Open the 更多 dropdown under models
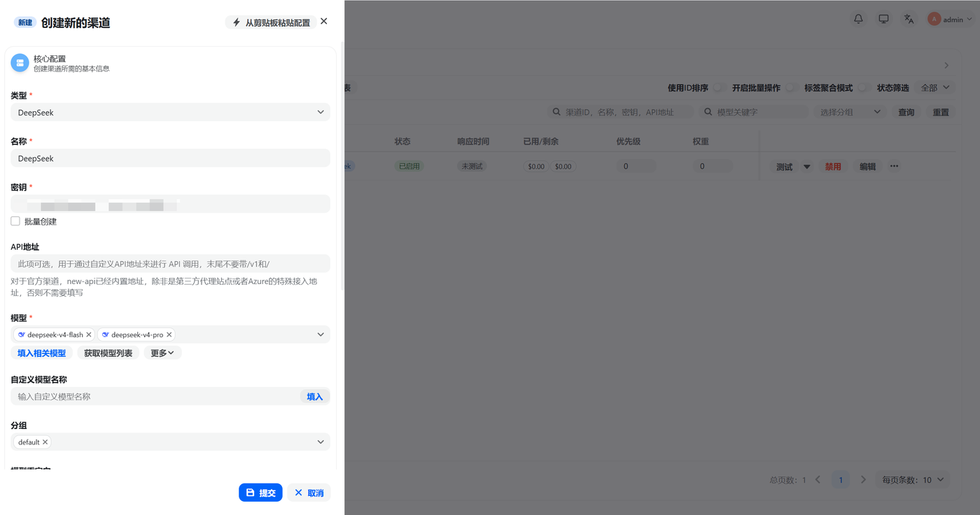This screenshot has width=980, height=515. tap(162, 353)
